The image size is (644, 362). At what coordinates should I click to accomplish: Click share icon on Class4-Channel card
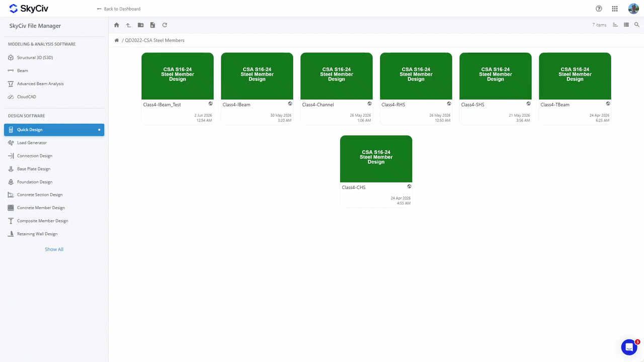(x=370, y=104)
